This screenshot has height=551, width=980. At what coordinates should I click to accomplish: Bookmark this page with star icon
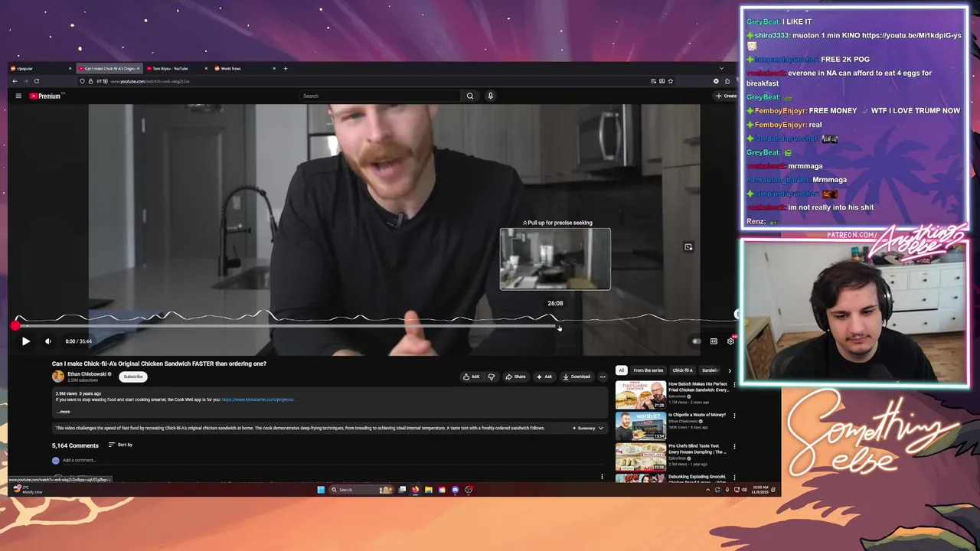click(671, 81)
